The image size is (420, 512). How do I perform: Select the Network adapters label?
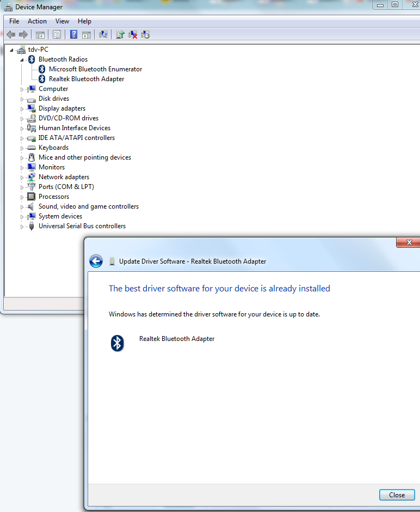(x=64, y=177)
